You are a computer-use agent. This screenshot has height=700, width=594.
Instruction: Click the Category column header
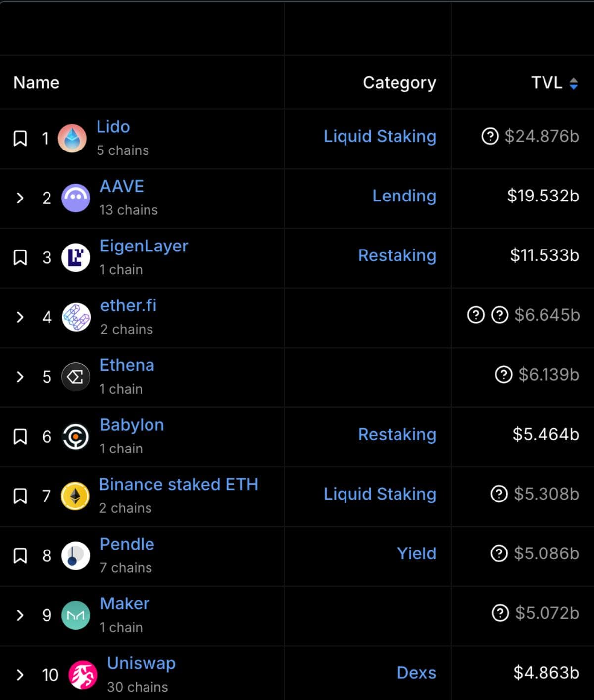[399, 83]
